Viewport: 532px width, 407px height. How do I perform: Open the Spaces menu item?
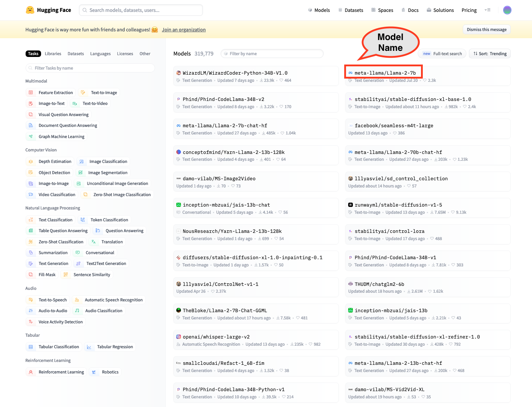[x=382, y=10]
